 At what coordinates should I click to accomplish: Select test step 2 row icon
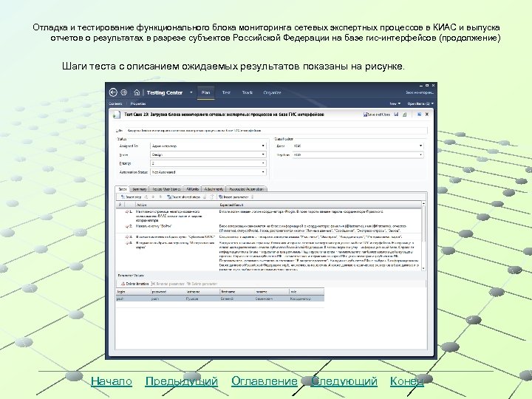pyautogui.click(x=128, y=226)
